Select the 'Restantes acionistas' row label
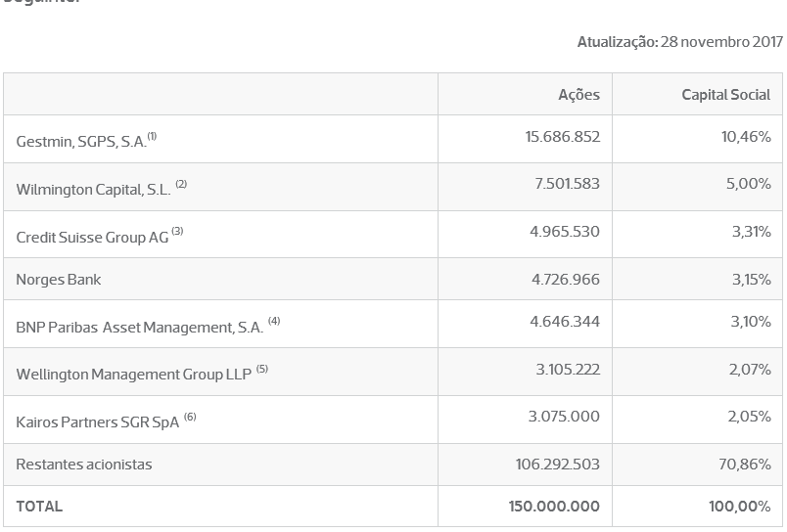 click(x=84, y=465)
